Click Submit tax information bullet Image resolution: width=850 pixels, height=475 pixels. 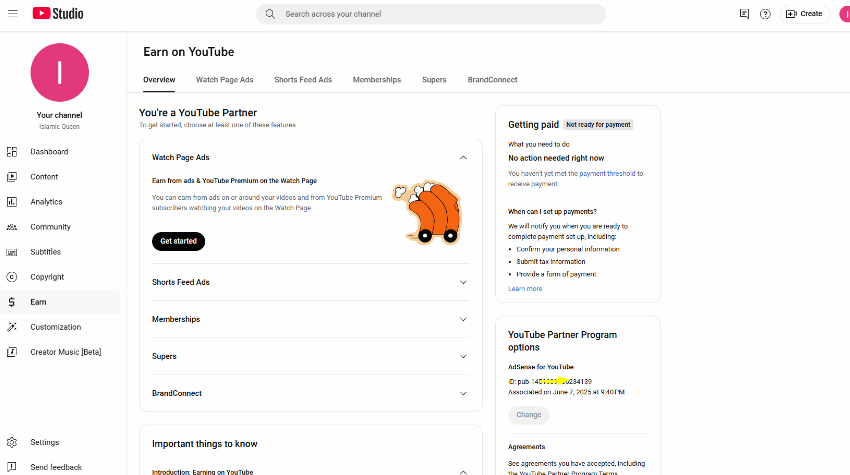pyautogui.click(x=550, y=261)
